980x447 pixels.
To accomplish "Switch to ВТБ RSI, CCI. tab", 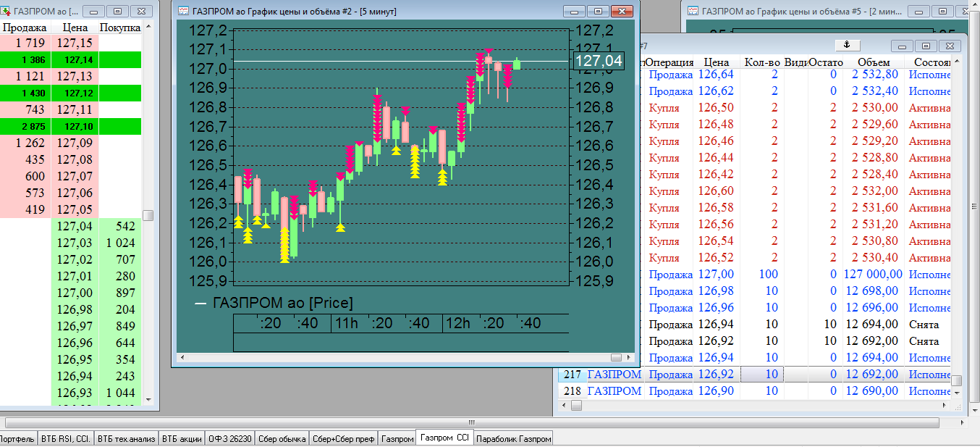I will click(66, 438).
